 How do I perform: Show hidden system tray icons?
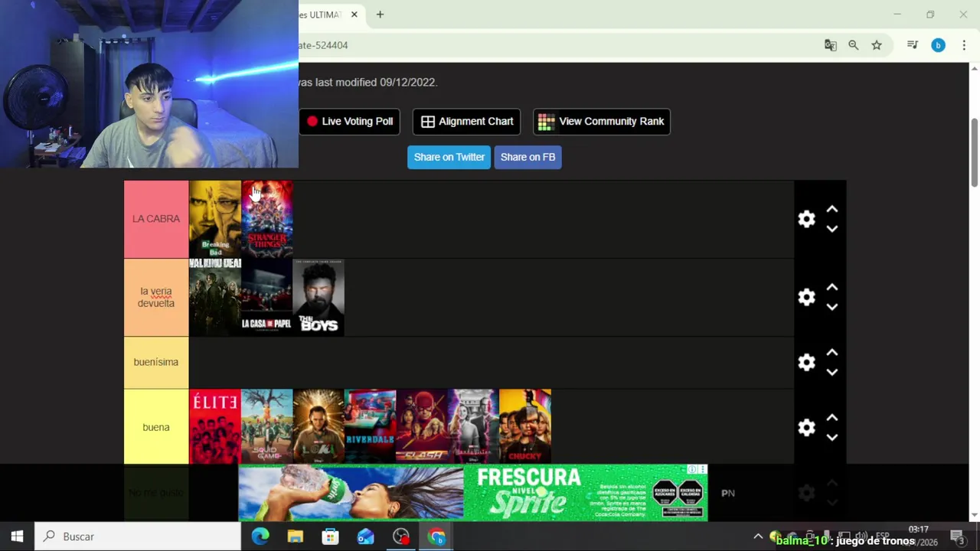[758, 536]
